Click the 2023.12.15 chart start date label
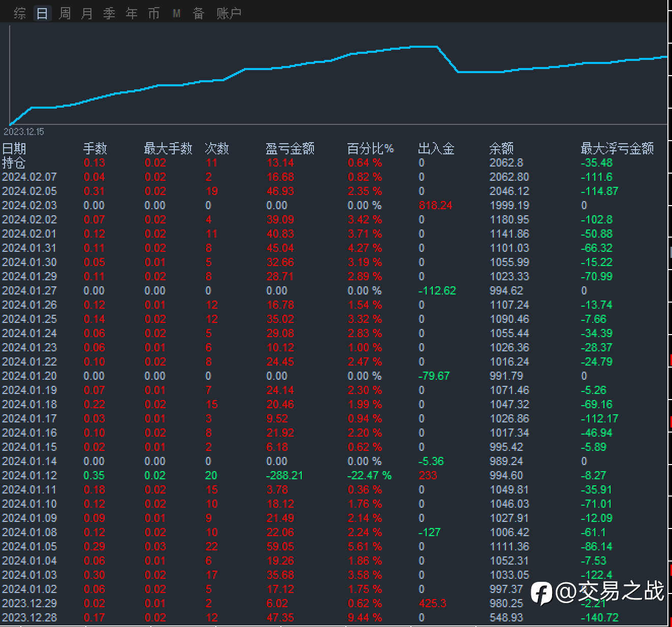The height and width of the screenshot is (627, 672). point(24,131)
